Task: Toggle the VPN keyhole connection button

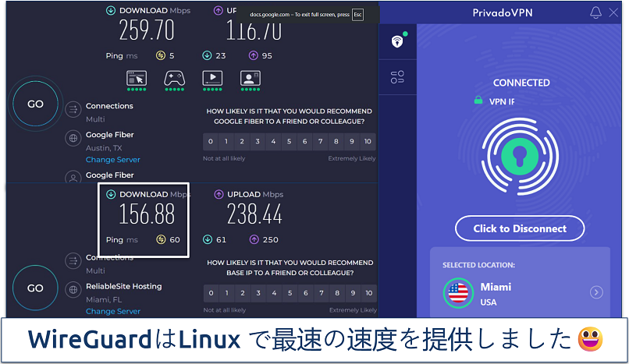Action: 520,153
